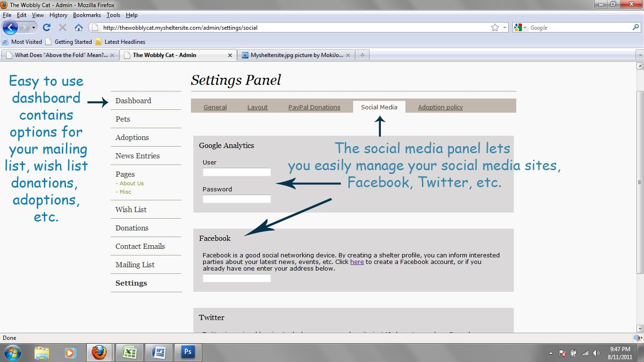Open the Misc subpage link
The image size is (644, 362).
point(125,192)
